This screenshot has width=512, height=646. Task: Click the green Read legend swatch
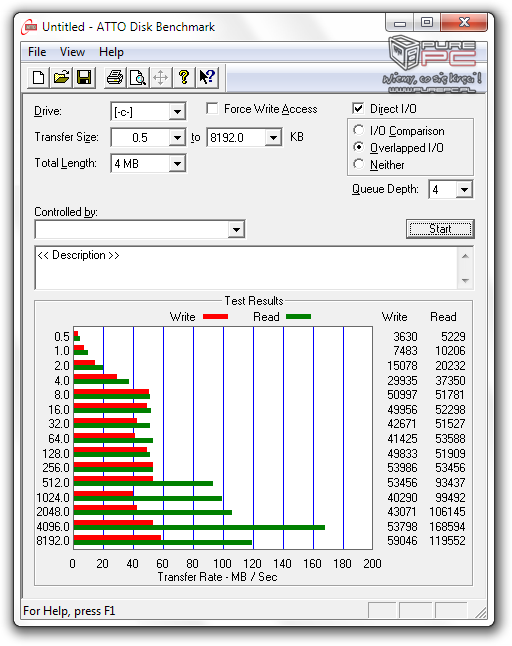[x=298, y=316]
